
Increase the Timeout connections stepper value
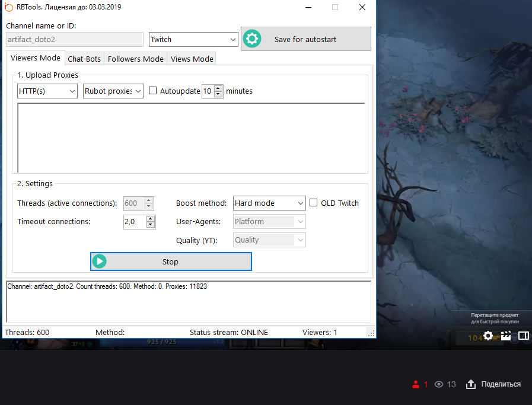[151, 218]
